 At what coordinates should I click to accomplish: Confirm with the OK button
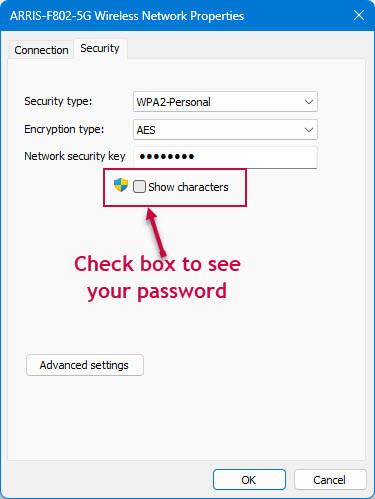click(249, 480)
